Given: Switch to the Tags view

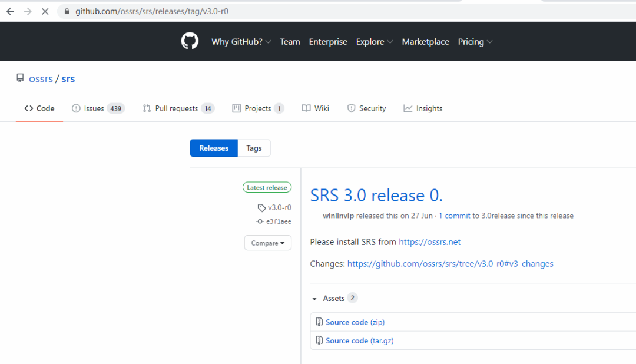Looking at the screenshot, I should coord(254,148).
